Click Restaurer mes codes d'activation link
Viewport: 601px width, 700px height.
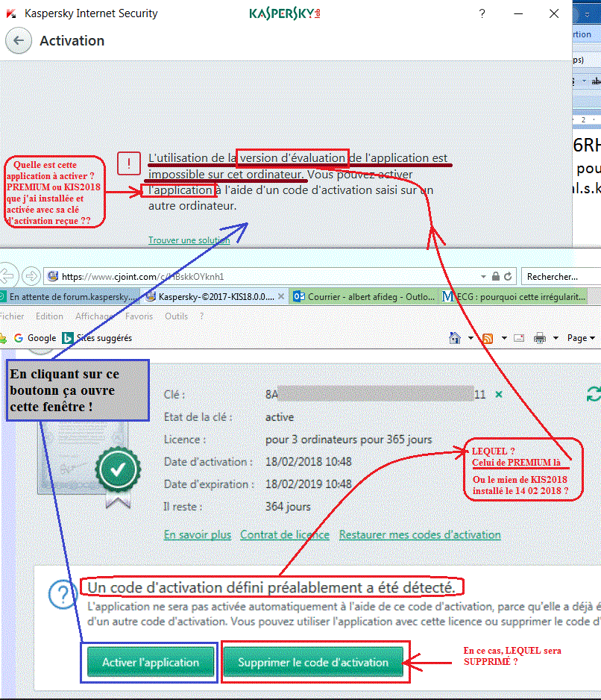click(420, 534)
